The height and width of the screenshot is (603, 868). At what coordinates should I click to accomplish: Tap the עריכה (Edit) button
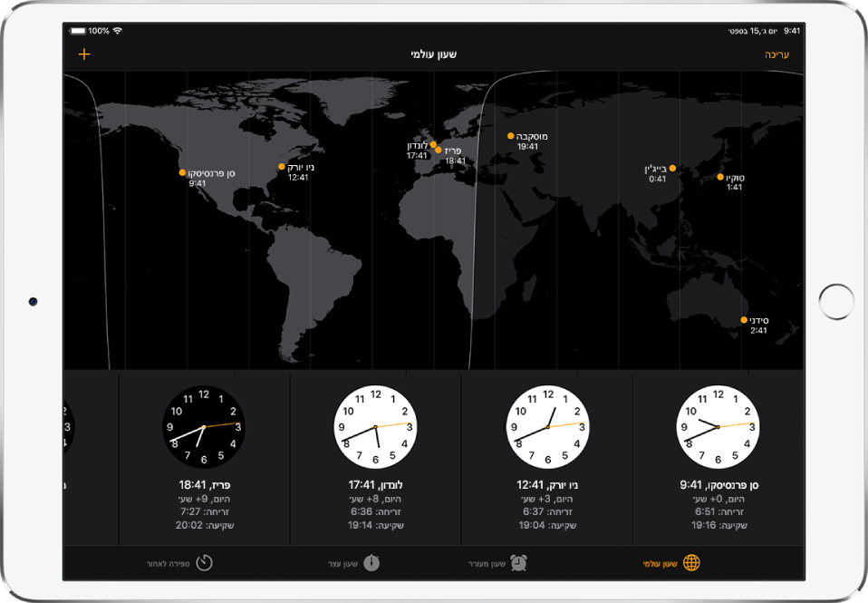click(x=776, y=54)
